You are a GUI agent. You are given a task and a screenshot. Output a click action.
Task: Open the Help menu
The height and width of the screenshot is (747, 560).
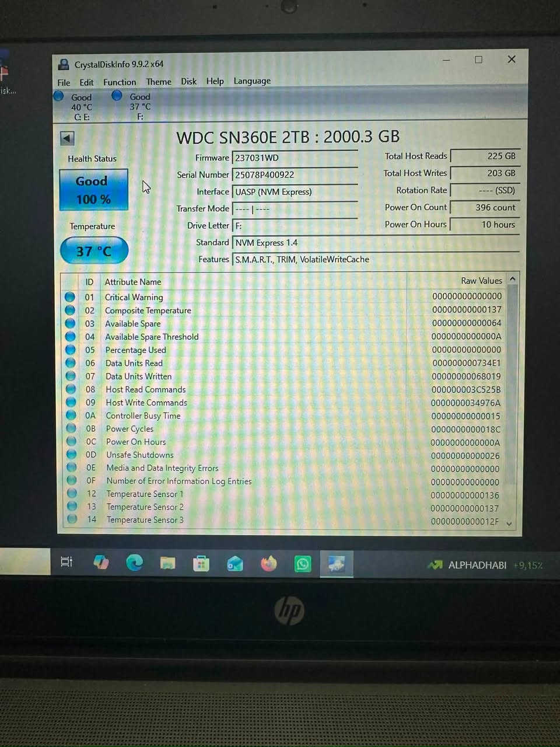(x=215, y=81)
